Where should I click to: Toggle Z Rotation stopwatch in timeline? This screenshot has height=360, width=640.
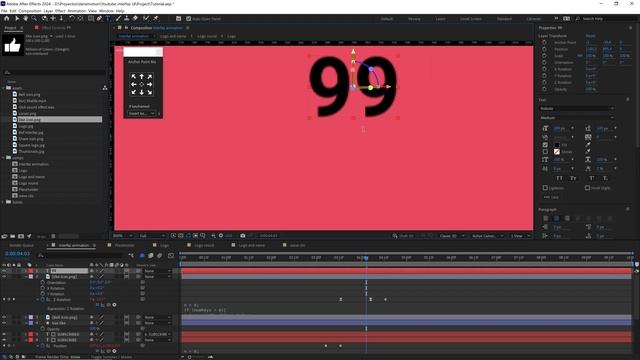click(x=42, y=300)
